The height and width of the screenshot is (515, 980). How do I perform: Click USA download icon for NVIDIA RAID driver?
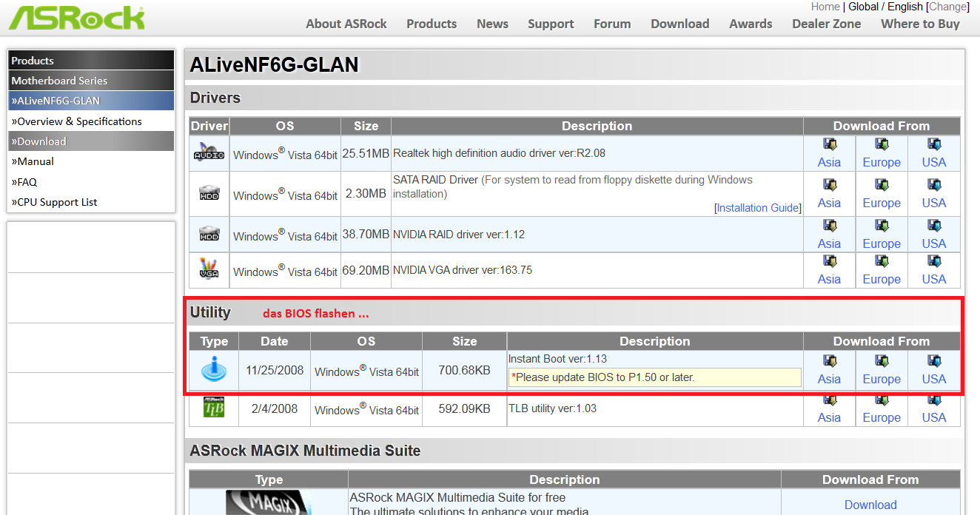[x=934, y=226]
